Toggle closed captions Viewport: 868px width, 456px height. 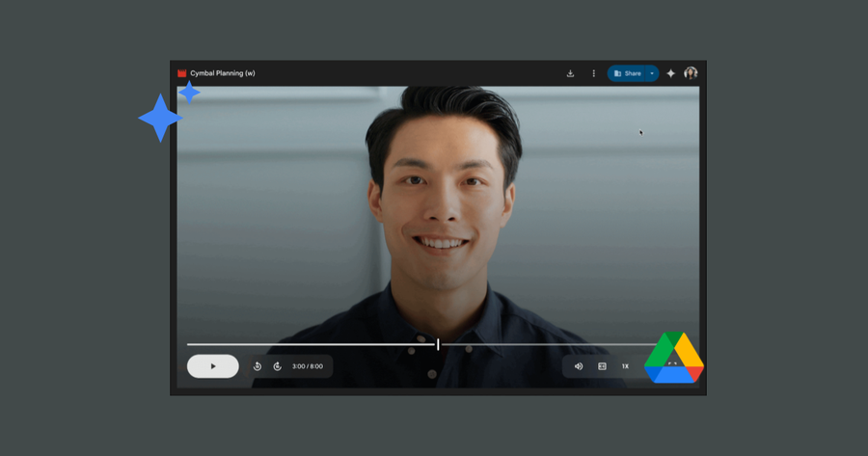[x=602, y=366]
